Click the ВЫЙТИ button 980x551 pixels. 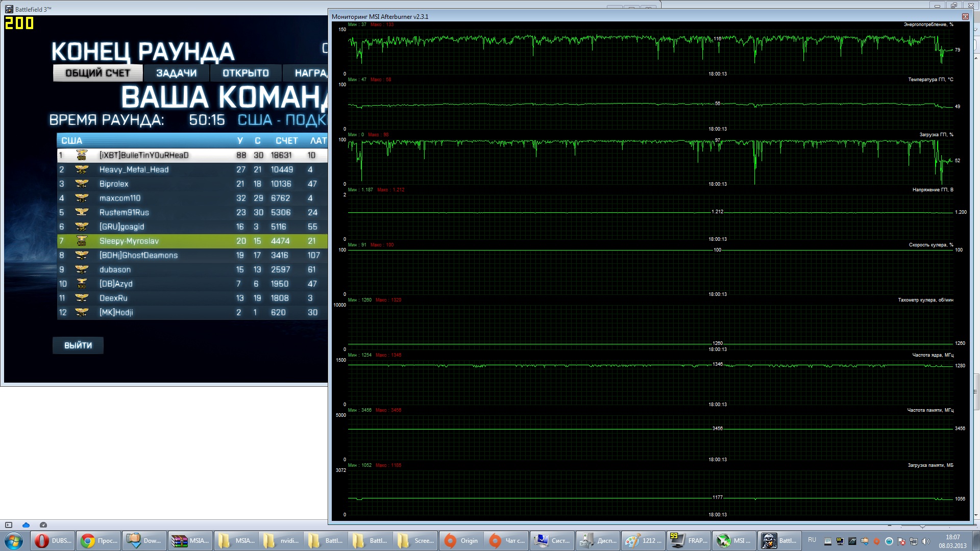pyautogui.click(x=78, y=345)
